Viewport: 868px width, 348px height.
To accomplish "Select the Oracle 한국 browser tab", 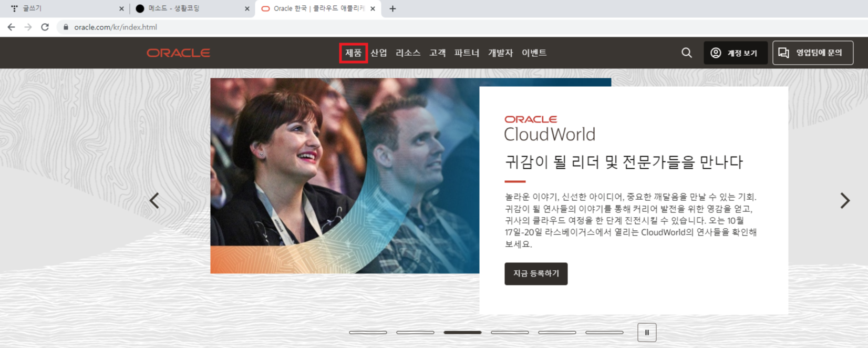I will (318, 8).
